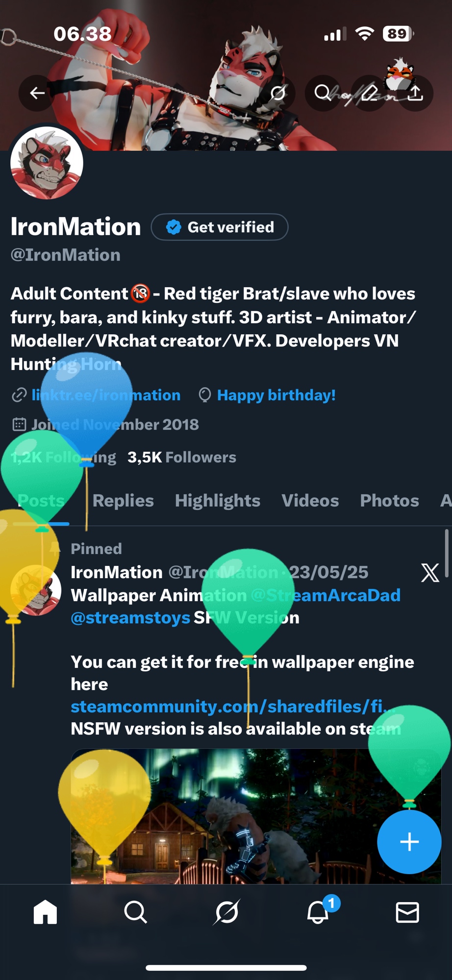Switch to the Highlights tab
Image resolution: width=452 pixels, height=980 pixels.
pos(218,501)
